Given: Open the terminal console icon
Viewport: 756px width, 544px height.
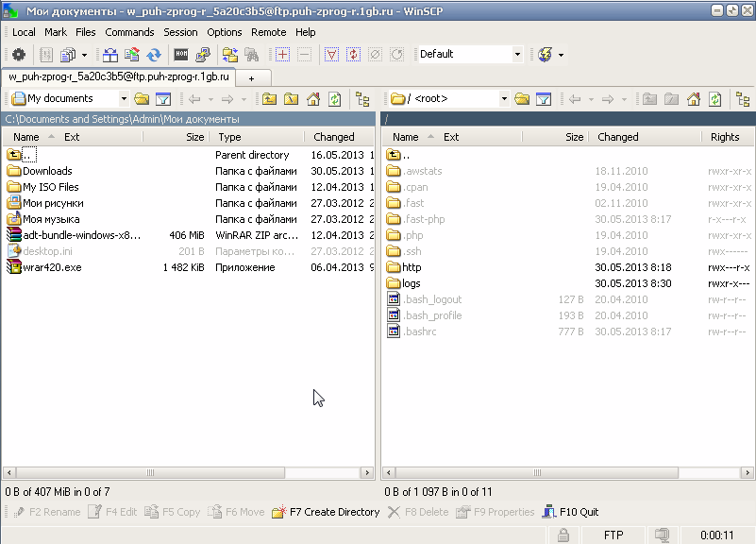Looking at the screenshot, I should tap(181, 55).
